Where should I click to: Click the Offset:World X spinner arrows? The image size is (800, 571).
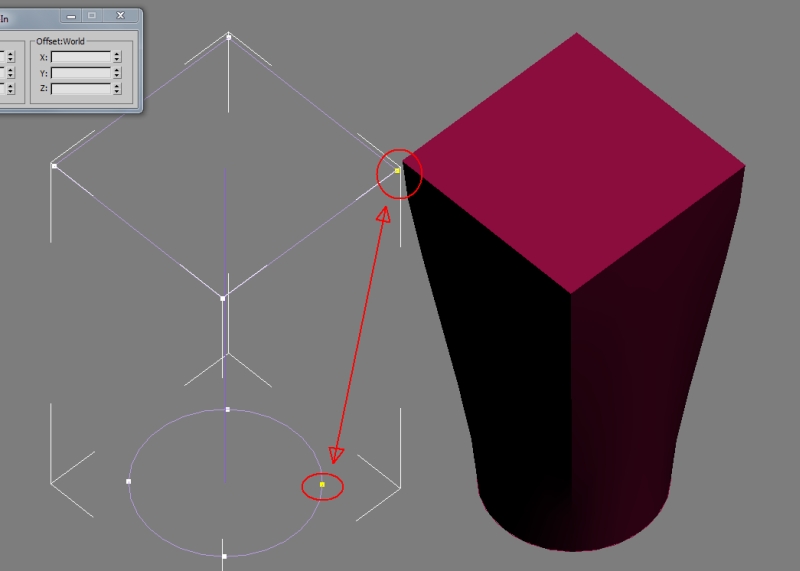[x=117, y=57]
